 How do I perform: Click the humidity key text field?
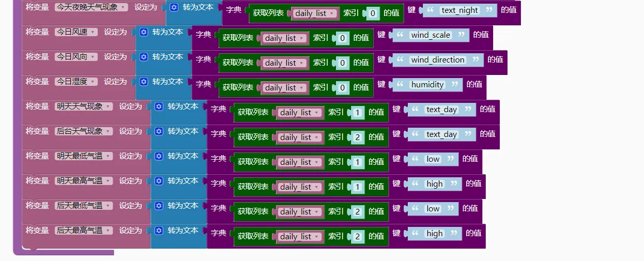click(427, 85)
